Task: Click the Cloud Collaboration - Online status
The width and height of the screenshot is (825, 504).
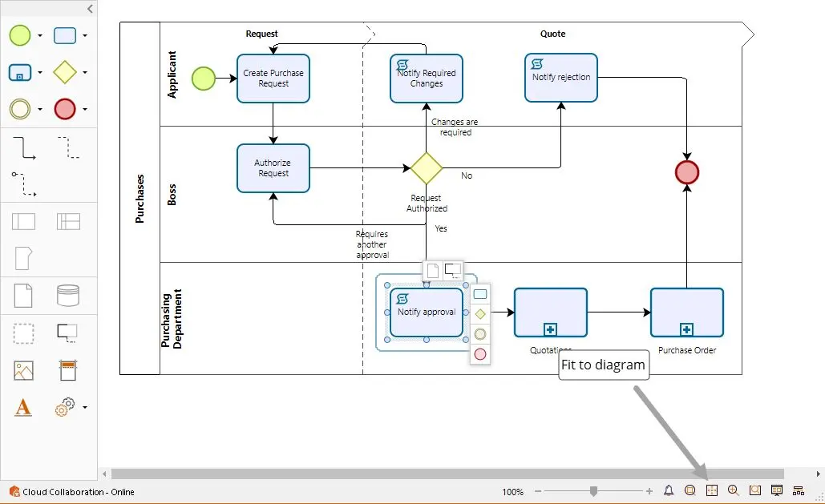Action: pos(72,492)
